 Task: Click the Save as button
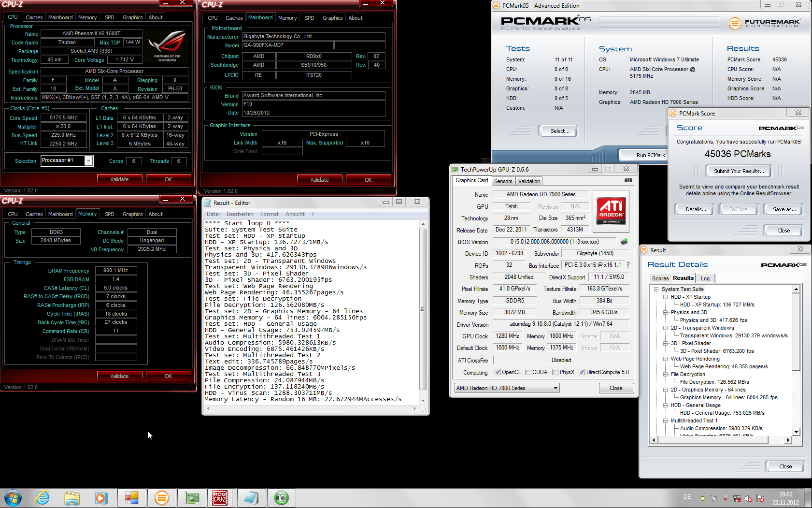click(784, 209)
